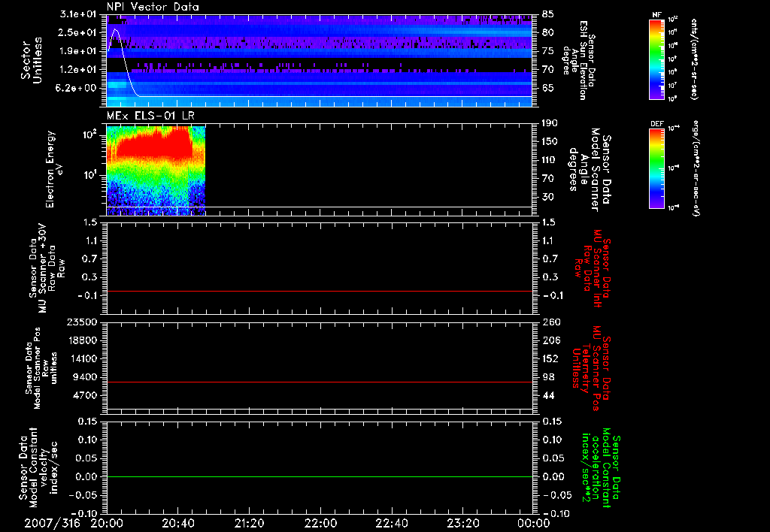
Task: Click the '00:00' time axis label
Action: (534, 523)
